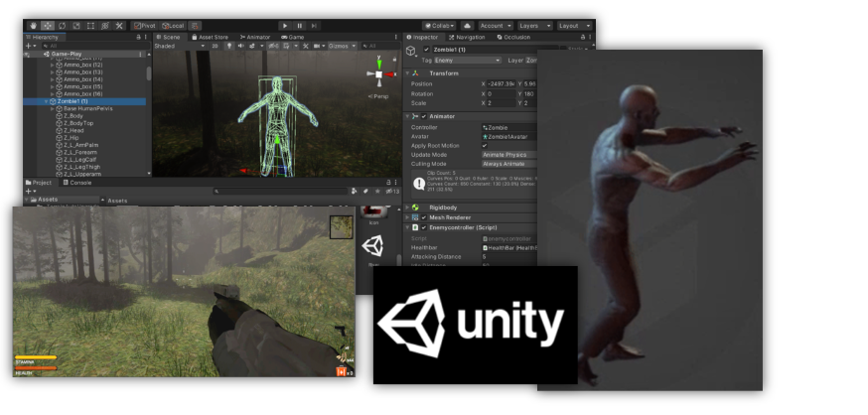The height and width of the screenshot is (415, 868).
Task: Select the Rotate tool
Action: (62, 26)
